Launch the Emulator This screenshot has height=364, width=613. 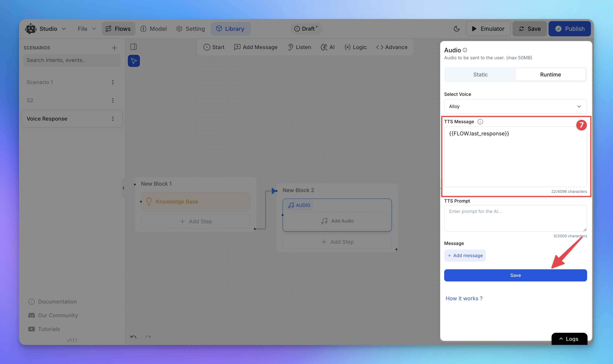(488, 29)
